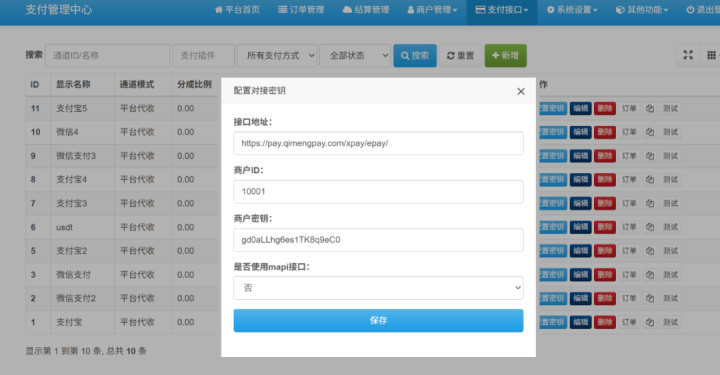Expand 系统设置 navigation menu
Viewport: 720px width, 375px height.
(572, 10)
